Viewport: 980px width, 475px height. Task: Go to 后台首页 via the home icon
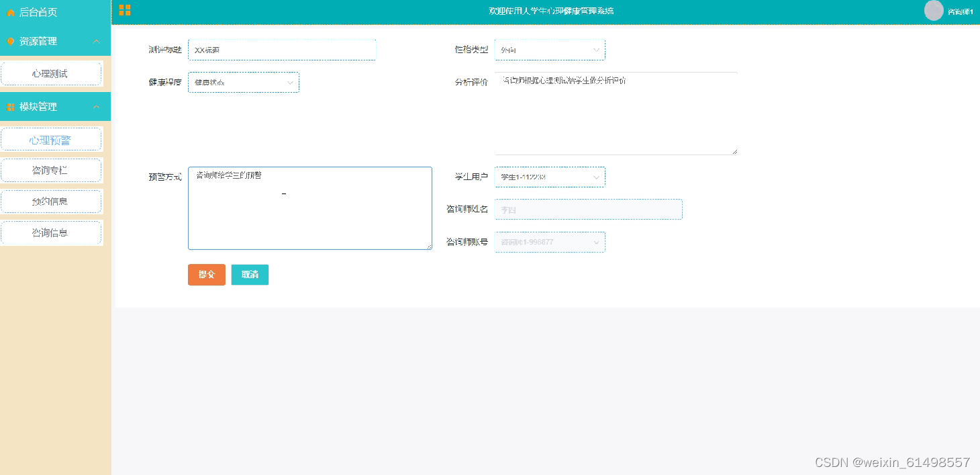[x=10, y=13]
